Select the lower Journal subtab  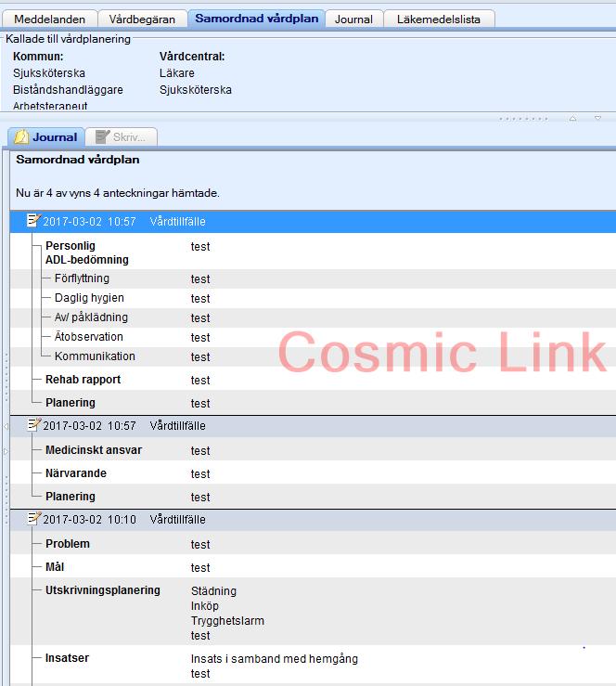pos(45,137)
